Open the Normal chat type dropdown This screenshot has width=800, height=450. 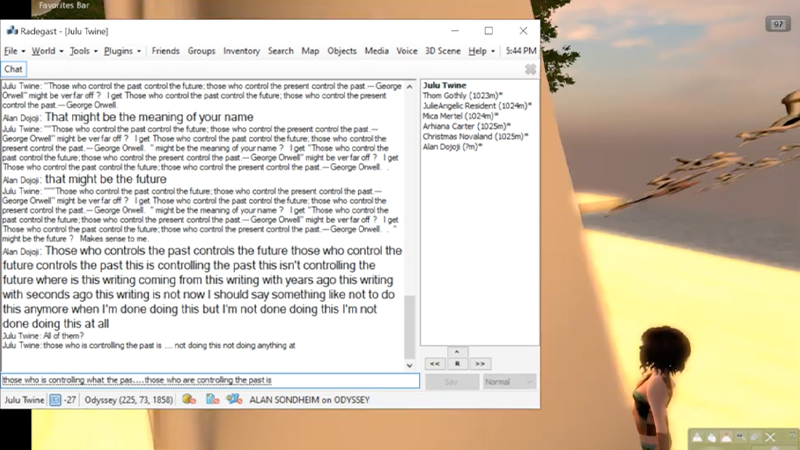pos(509,382)
